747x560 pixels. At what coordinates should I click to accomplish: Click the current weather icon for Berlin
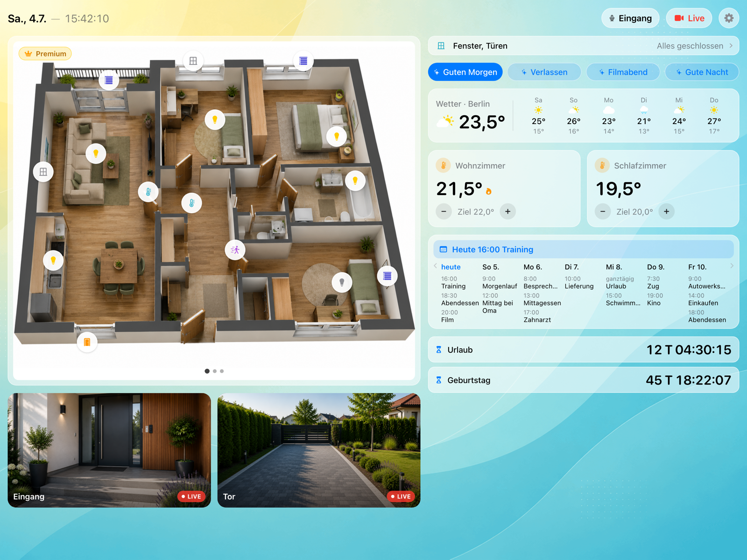point(445,121)
